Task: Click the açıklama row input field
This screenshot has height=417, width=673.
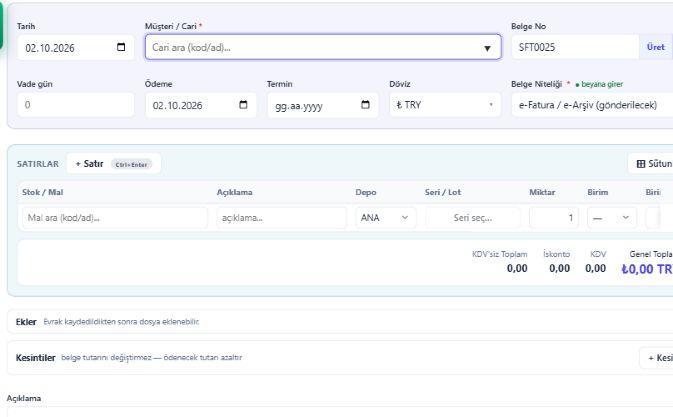Action: tap(282, 218)
